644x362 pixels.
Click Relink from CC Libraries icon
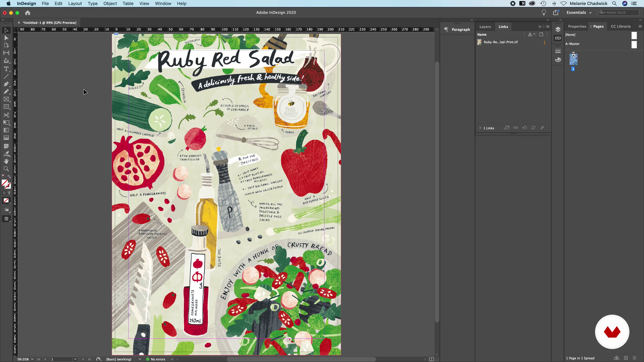pyautogui.click(x=506, y=128)
